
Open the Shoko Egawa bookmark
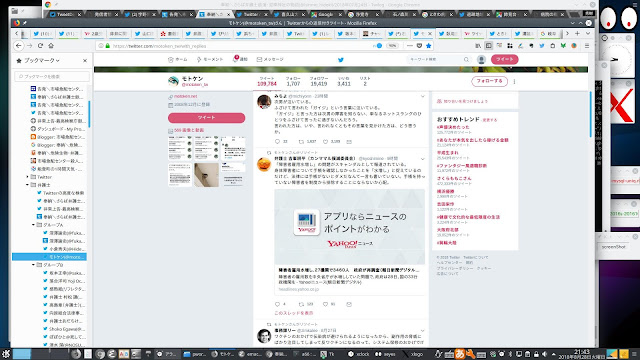(x=63, y=329)
